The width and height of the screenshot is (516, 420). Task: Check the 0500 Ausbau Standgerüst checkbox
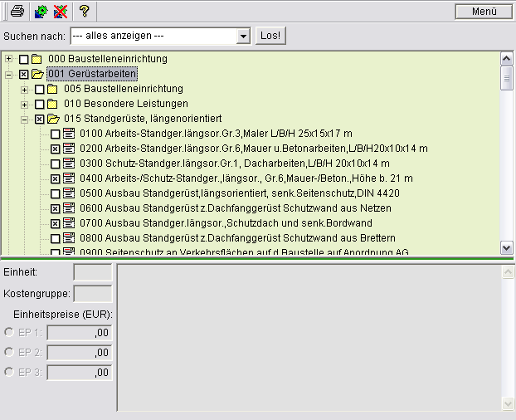pos(56,194)
